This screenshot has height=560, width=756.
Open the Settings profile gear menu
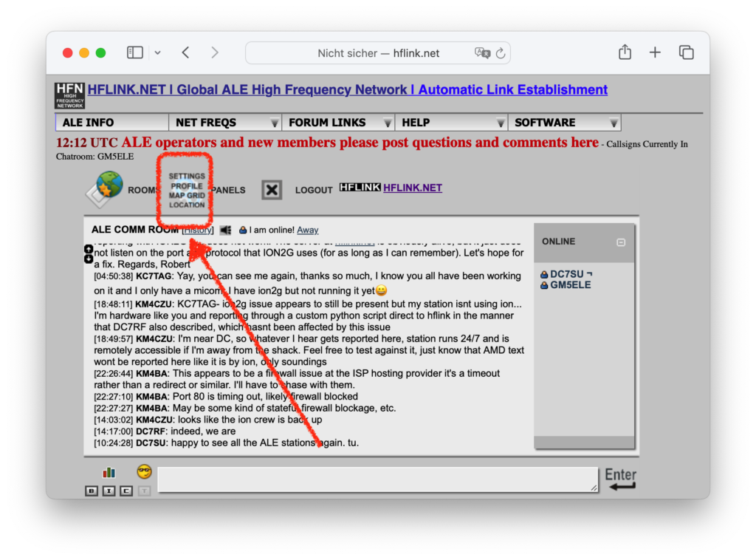click(x=187, y=191)
